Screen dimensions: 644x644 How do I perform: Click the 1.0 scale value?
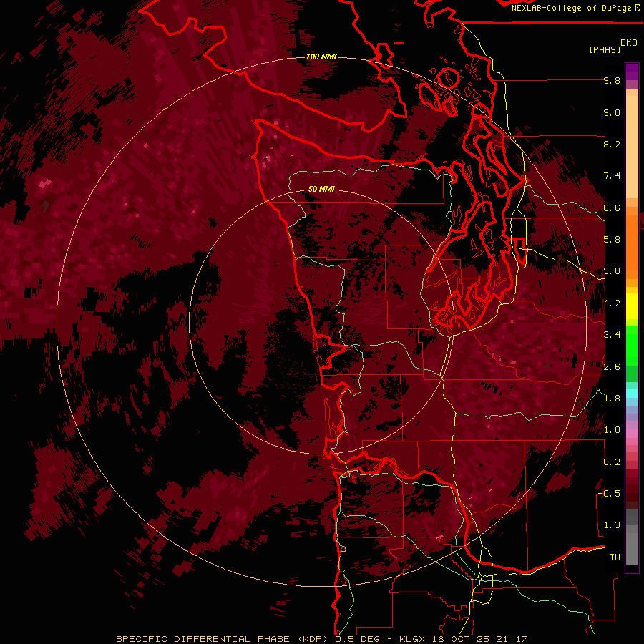(x=612, y=430)
